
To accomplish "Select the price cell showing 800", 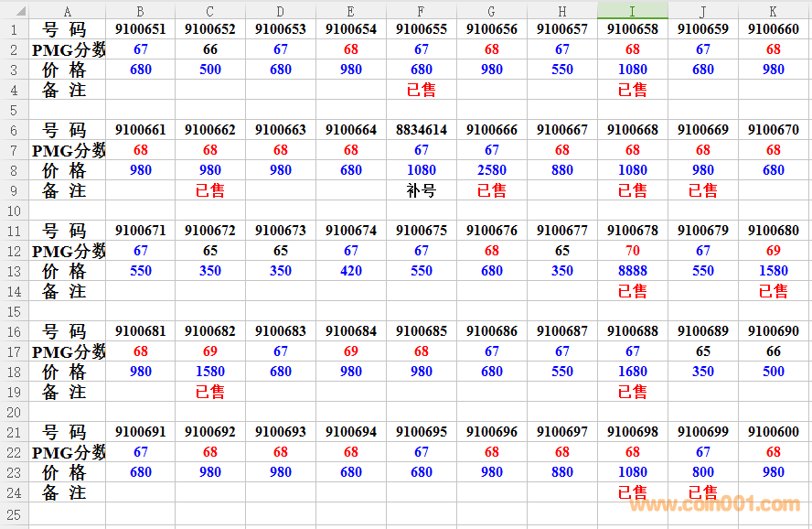I will tap(703, 472).
